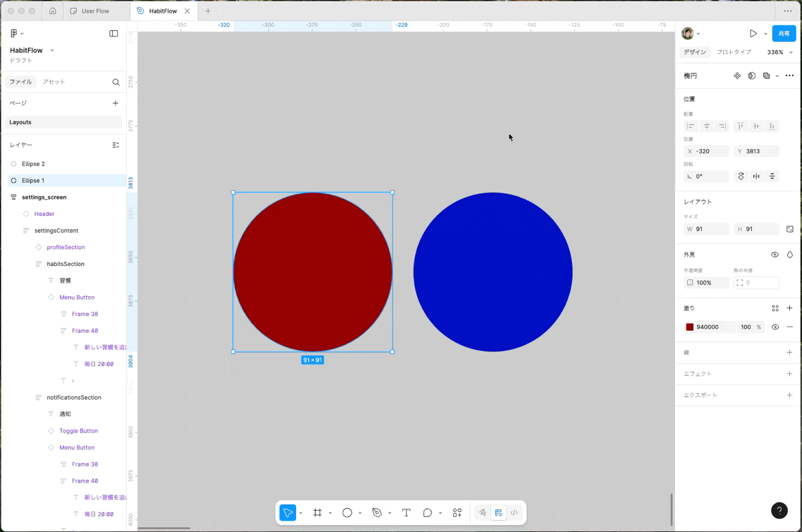Click the blue 共有 share button
This screenshot has height=532, width=802.
[x=784, y=33]
